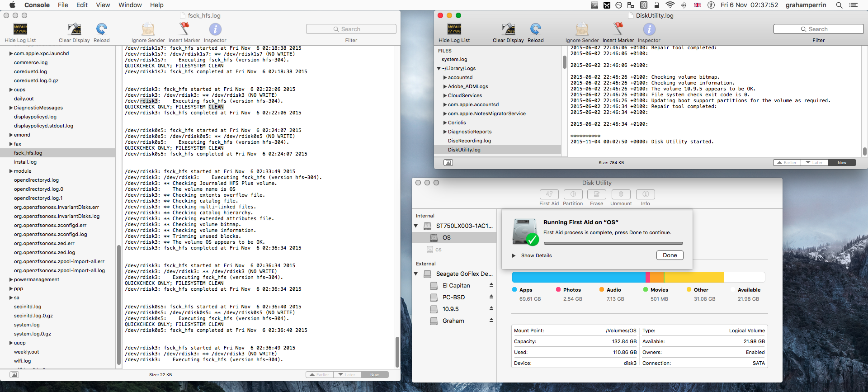Click Insert Marker in DiskUtility.log window
868x392 pixels.
(618, 33)
